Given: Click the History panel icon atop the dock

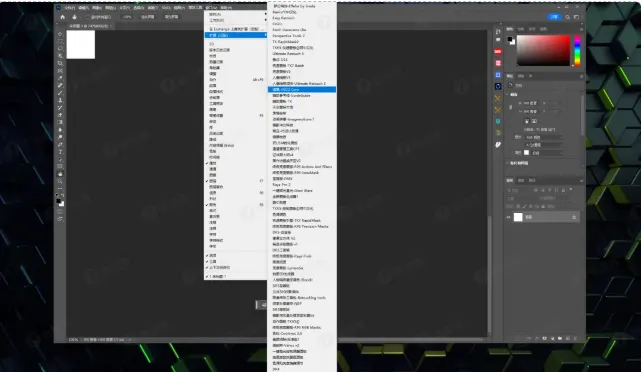Looking at the screenshot, I should (498, 32).
